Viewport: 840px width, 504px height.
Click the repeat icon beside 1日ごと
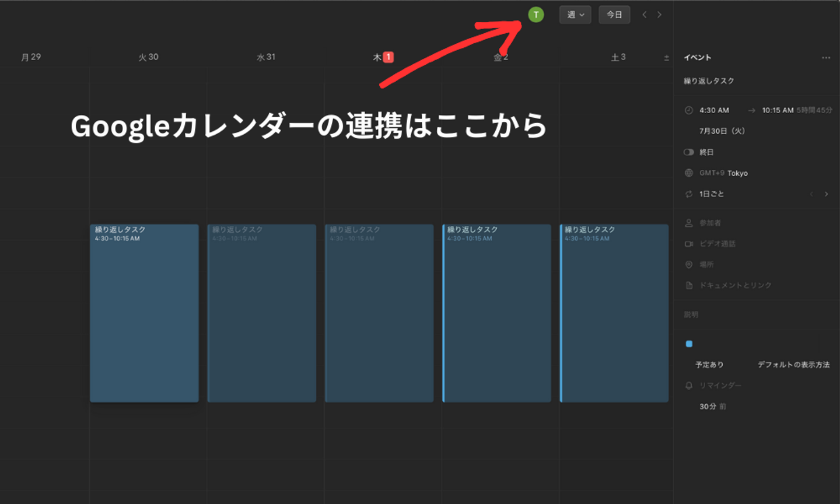(689, 194)
